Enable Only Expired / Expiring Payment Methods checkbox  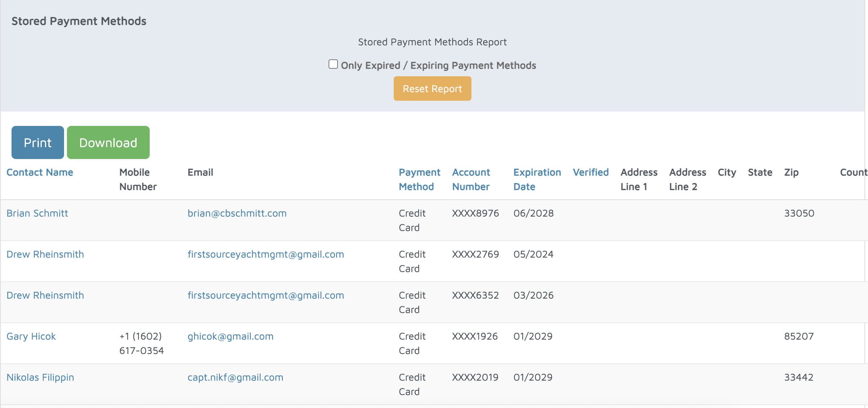click(333, 64)
